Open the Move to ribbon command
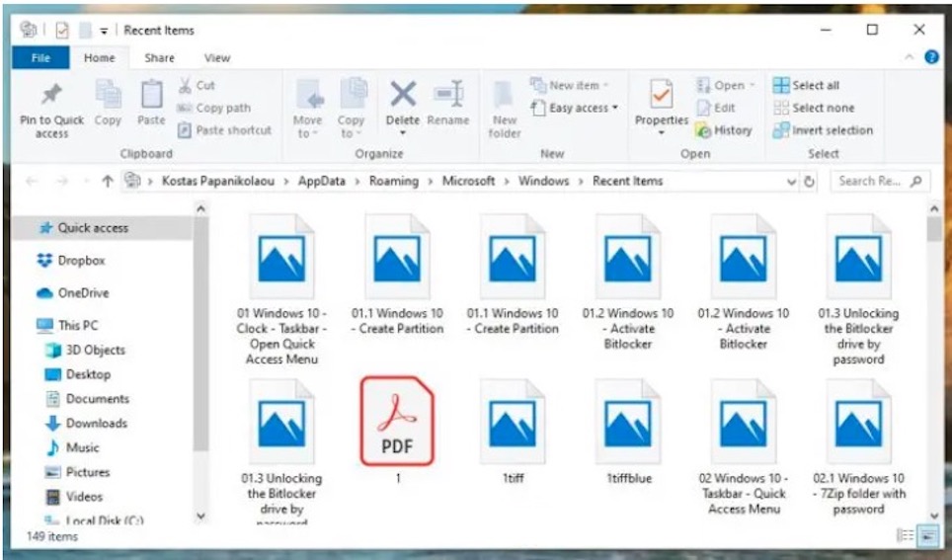The height and width of the screenshot is (560, 952). [308, 110]
